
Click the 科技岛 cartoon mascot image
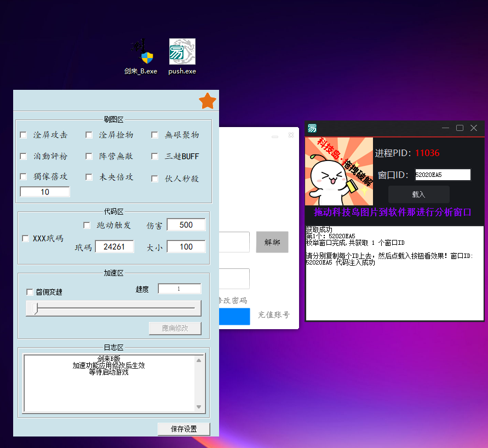(x=339, y=171)
